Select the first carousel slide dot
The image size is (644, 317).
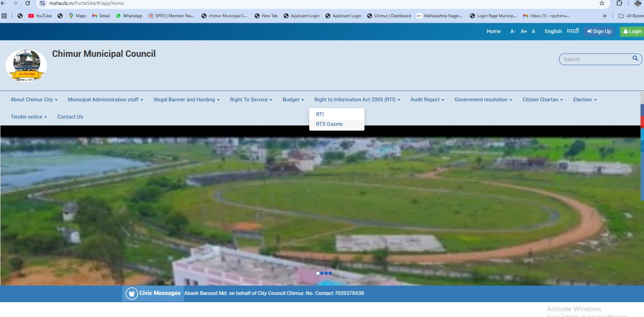[318, 273]
